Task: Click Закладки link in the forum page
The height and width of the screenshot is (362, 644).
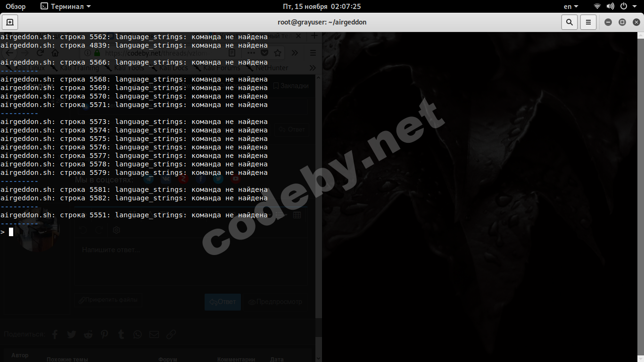Action: pos(291,86)
